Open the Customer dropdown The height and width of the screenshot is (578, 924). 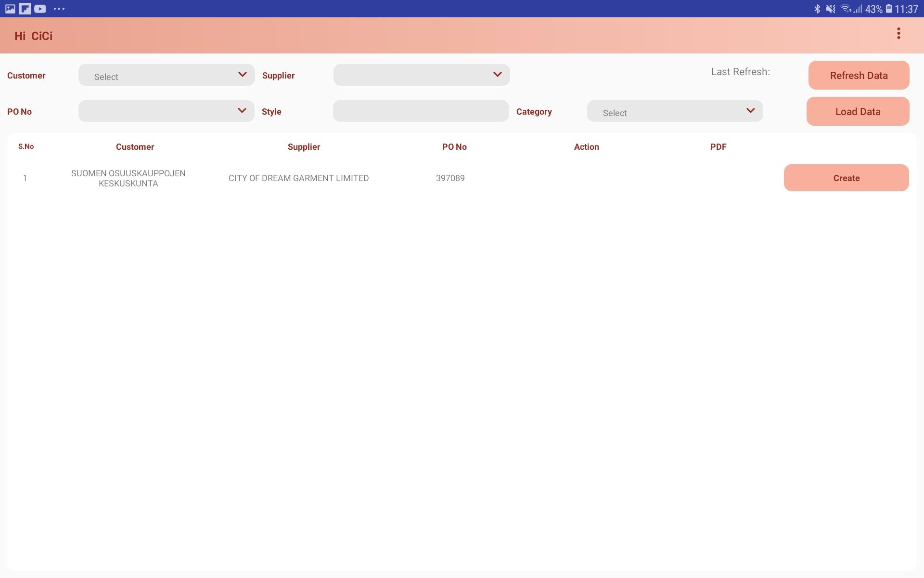point(167,75)
